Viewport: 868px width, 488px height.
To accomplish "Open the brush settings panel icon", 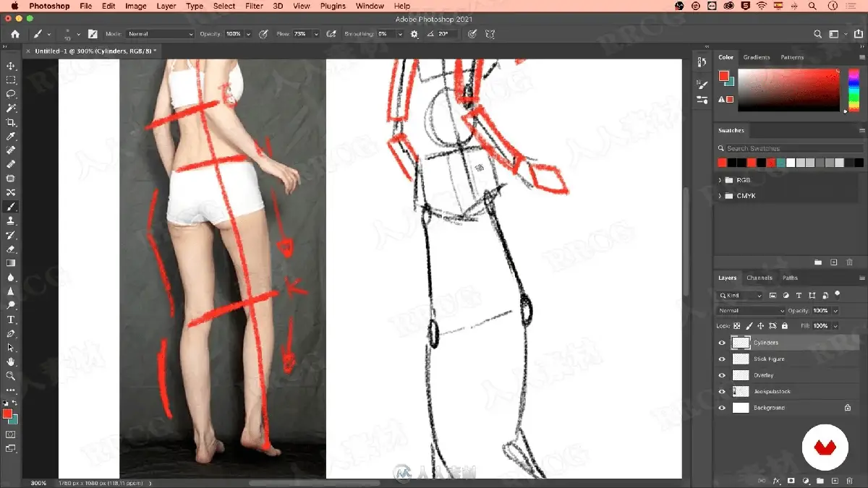I will (x=93, y=34).
